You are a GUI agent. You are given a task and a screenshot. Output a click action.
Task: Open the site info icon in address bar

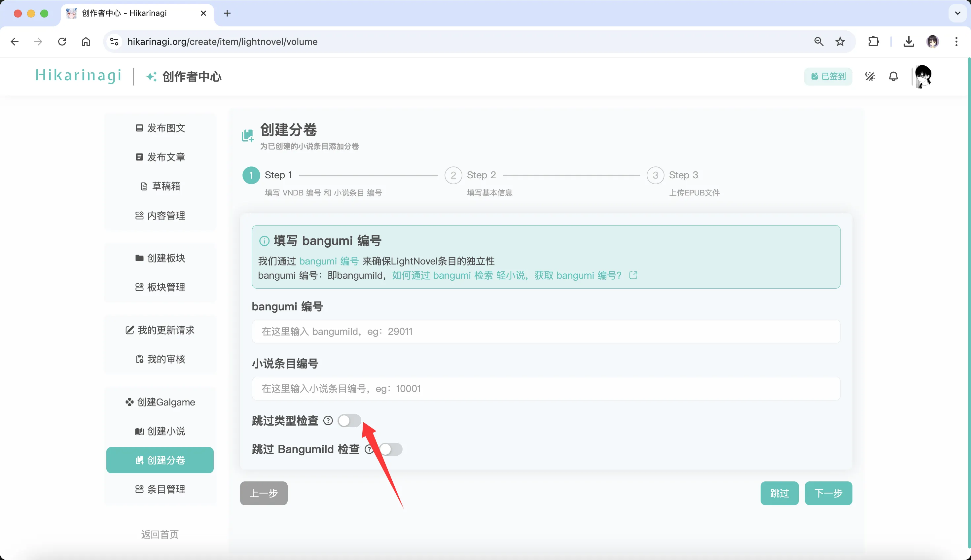[114, 42]
